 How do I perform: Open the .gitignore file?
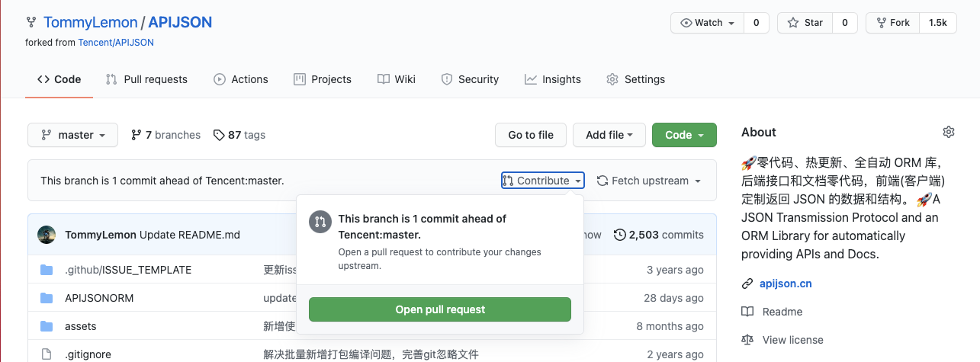click(88, 354)
